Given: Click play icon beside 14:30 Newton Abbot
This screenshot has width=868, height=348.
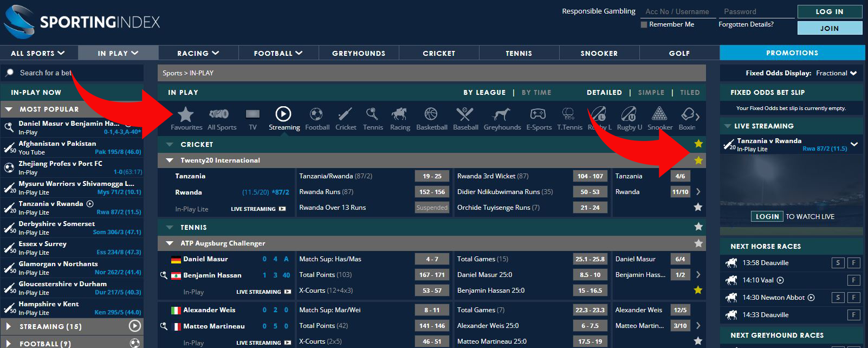Looking at the screenshot, I should pos(811,298).
